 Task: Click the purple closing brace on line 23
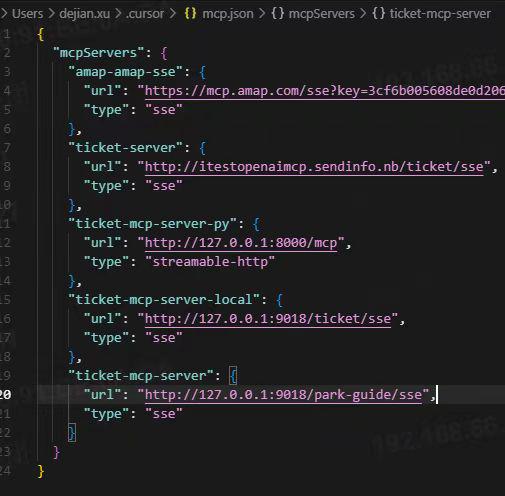point(56,452)
